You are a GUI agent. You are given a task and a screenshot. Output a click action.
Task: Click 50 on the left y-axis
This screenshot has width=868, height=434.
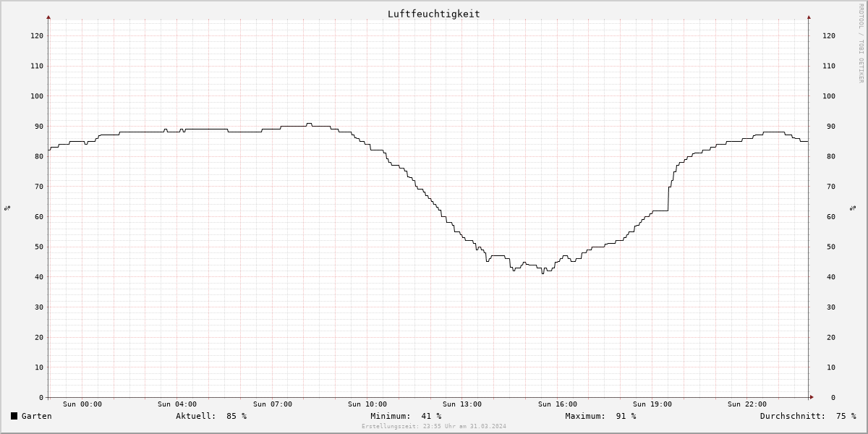(x=39, y=247)
